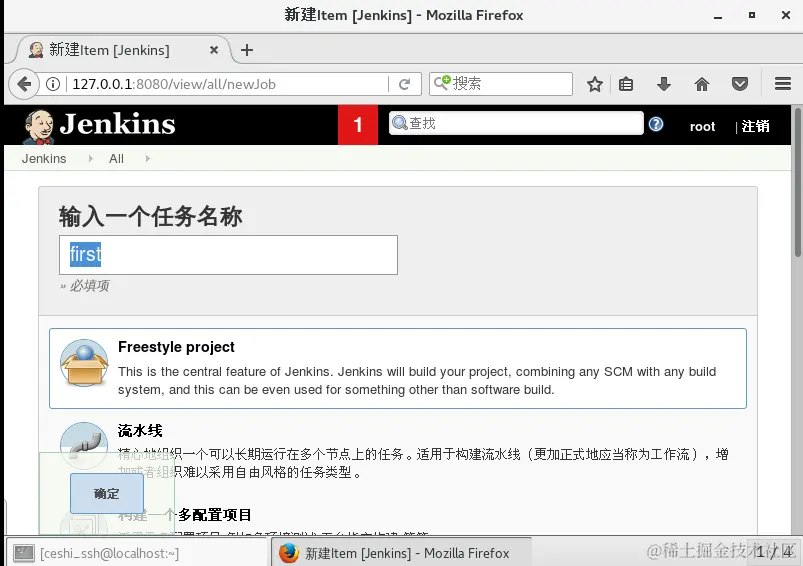Focus the Jenkins 查找 search box
The height and width of the screenshot is (566, 803).
coord(516,123)
